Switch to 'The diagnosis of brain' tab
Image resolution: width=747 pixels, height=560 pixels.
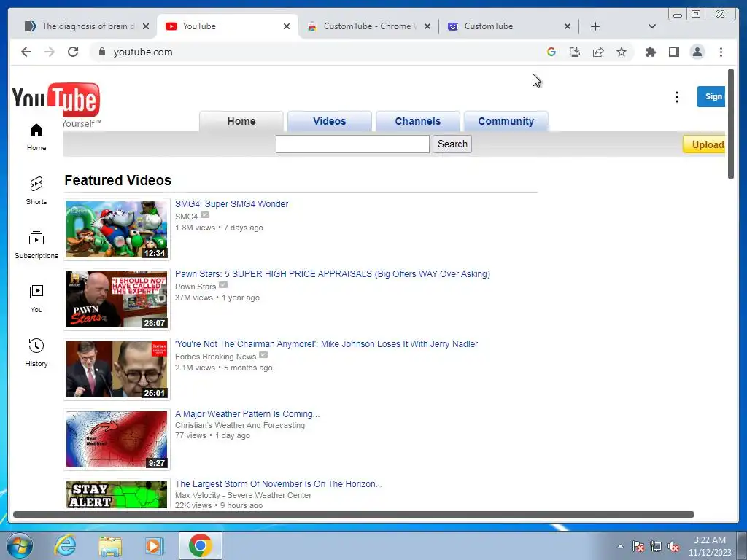(88, 26)
